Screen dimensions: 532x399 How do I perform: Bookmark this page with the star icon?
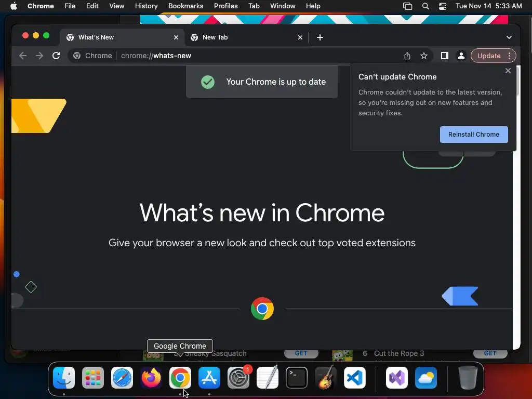[x=424, y=56]
